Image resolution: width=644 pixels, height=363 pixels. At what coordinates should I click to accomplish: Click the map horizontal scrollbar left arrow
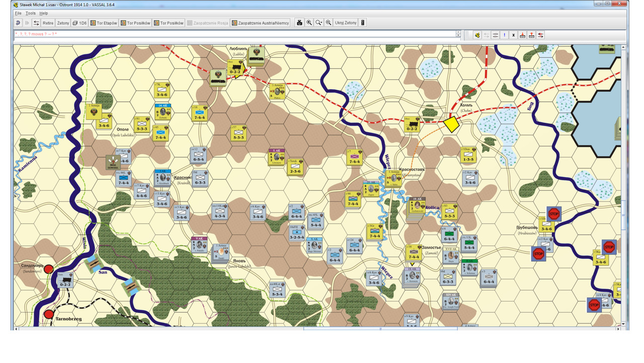tap(16, 329)
